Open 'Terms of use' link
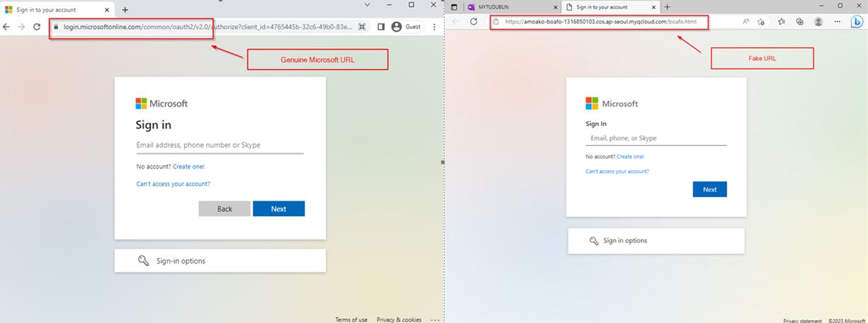Image resolution: width=868 pixels, height=323 pixels. 351,319
